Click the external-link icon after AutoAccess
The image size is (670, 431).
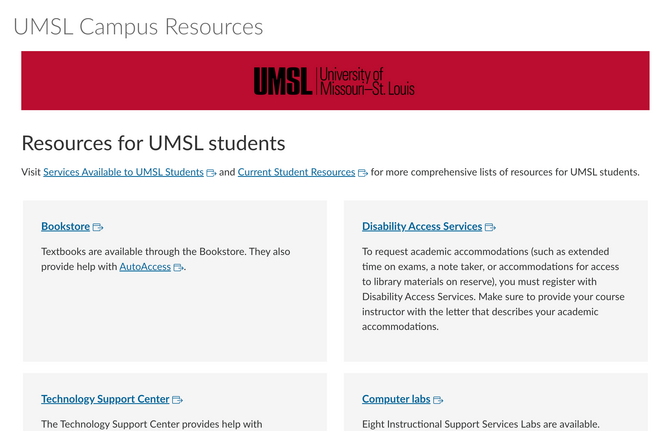(x=178, y=268)
